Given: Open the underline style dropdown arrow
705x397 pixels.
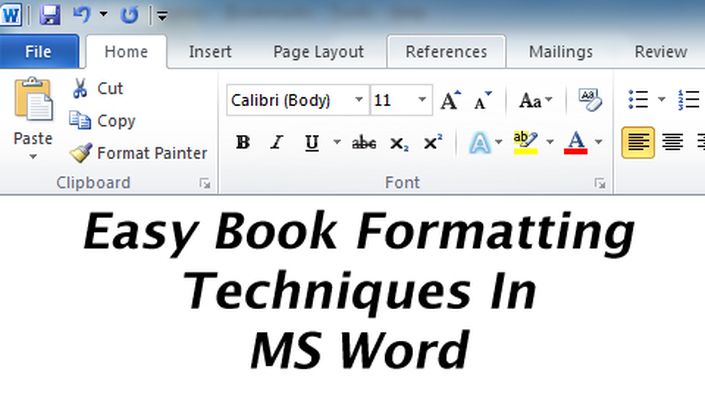Looking at the screenshot, I should click(x=337, y=142).
